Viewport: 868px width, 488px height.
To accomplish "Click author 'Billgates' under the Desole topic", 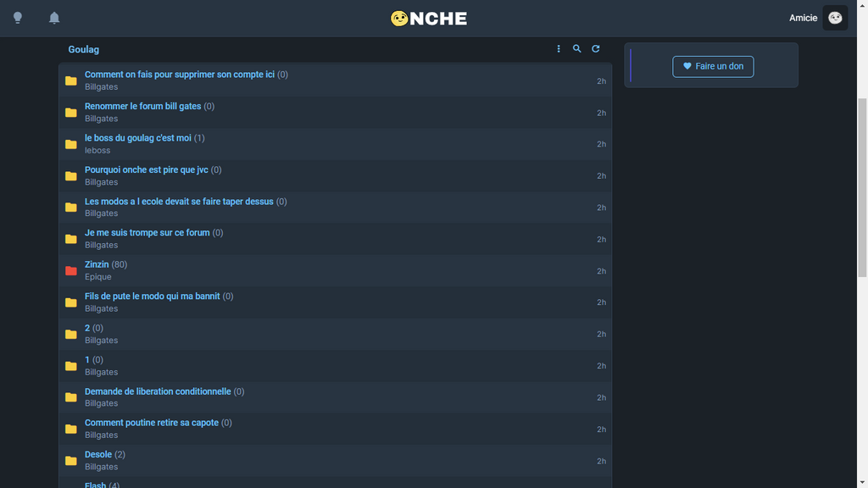I will tap(102, 467).
